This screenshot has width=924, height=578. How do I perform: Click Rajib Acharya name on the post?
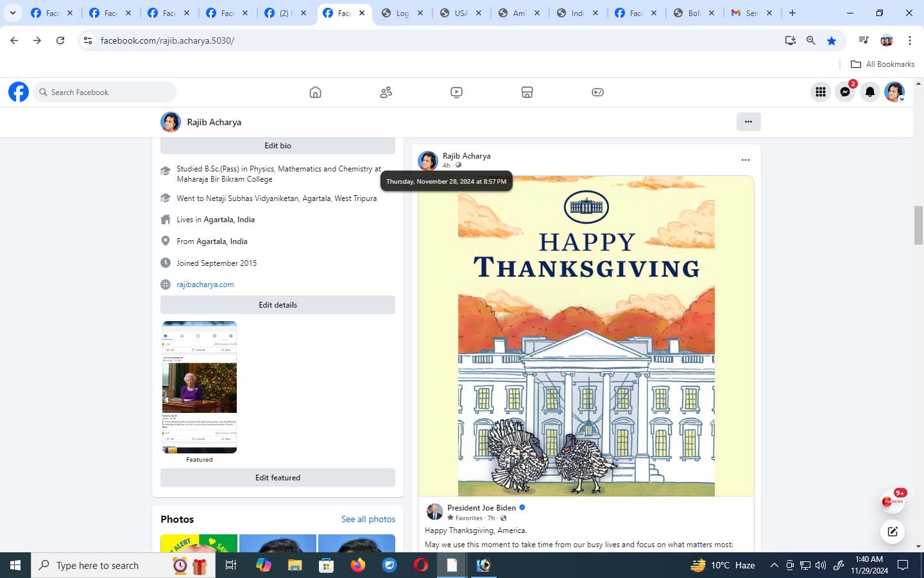coord(466,156)
